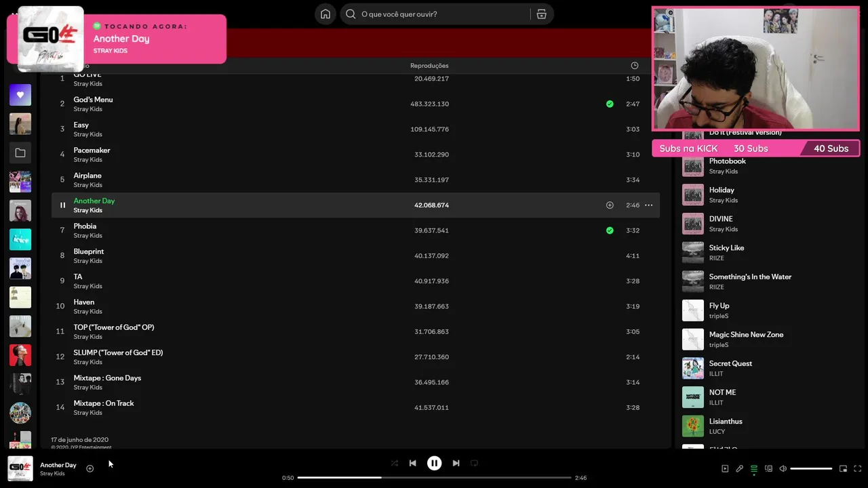868x488 pixels.
Task: Skip to the previous track
Action: (x=412, y=463)
